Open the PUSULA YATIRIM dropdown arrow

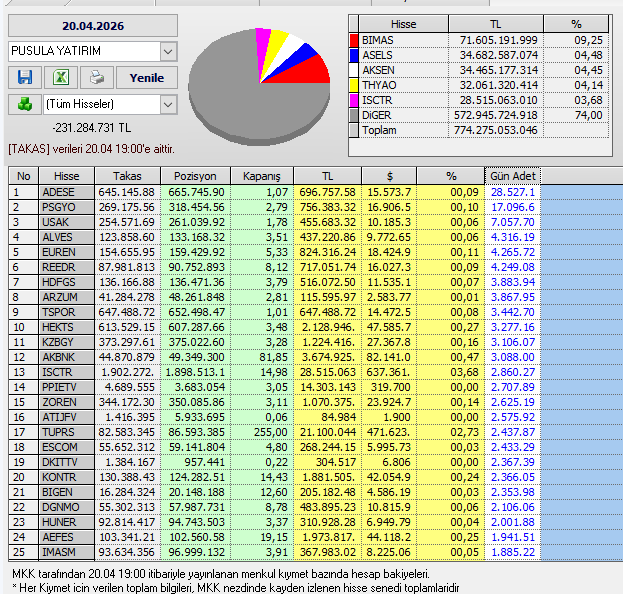pyautogui.click(x=168, y=51)
